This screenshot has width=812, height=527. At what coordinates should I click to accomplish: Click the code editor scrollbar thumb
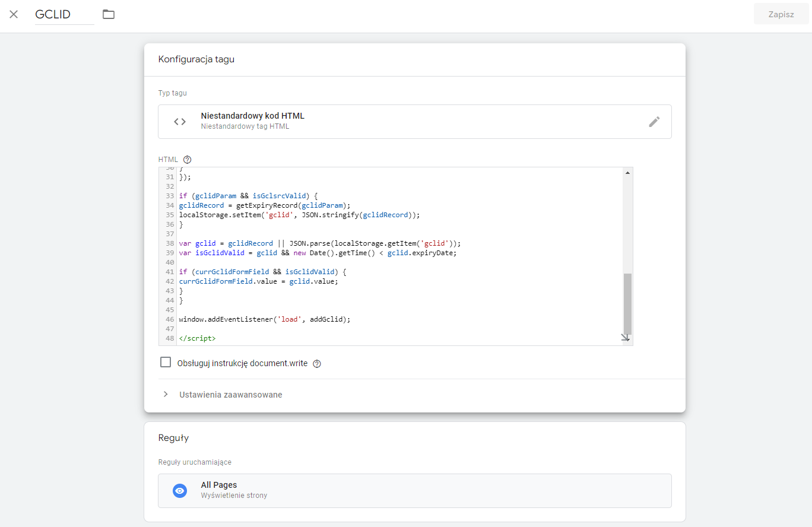click(627, 304)
